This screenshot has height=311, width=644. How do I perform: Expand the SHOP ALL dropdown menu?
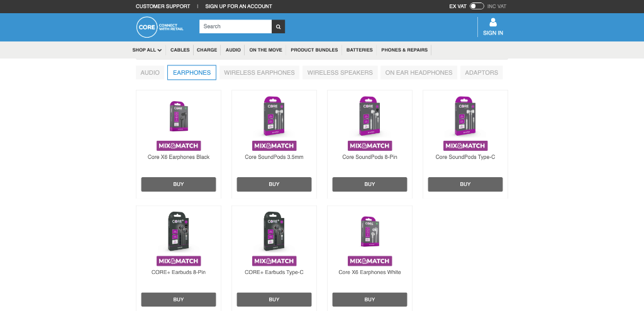[x=147, y=50]
